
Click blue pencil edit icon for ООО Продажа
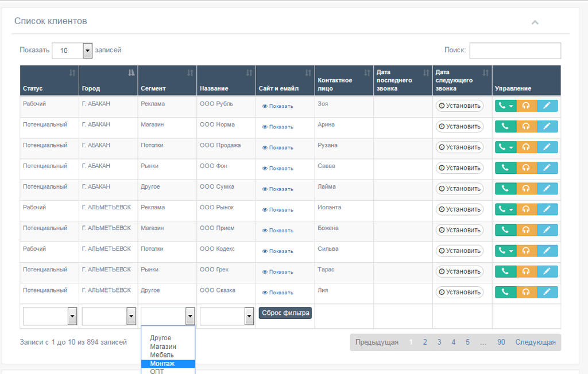pyautogui.click(x=547, y=147)
